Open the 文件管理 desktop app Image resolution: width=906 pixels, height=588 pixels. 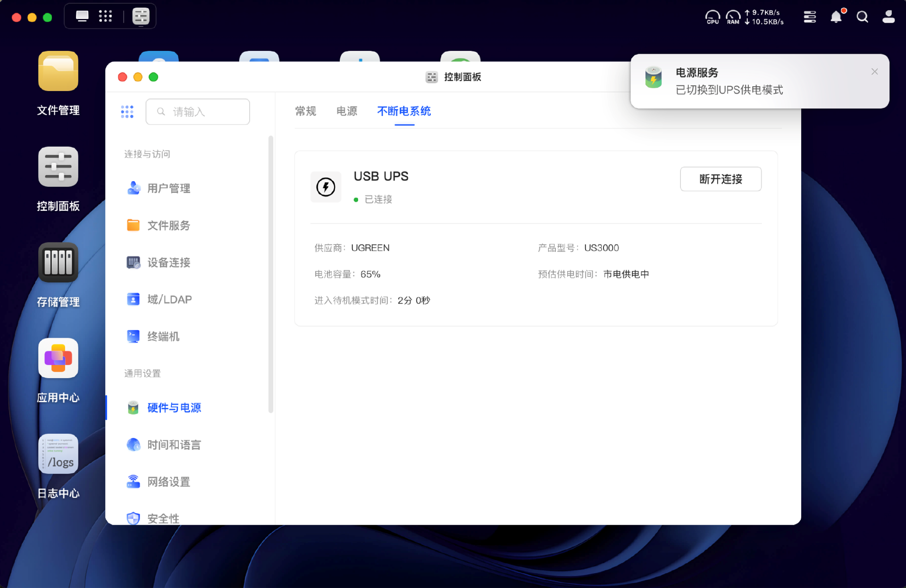coord(58,71)
